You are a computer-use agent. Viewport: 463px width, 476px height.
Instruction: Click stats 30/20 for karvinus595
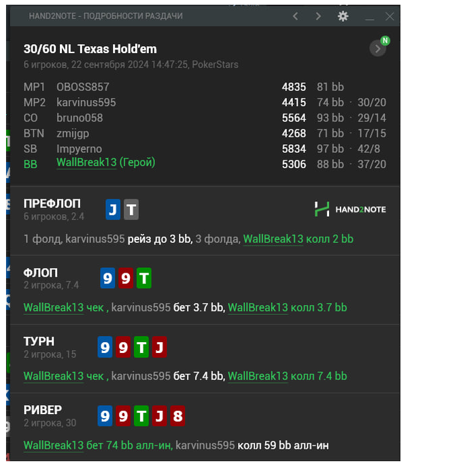tap(372, 103)
